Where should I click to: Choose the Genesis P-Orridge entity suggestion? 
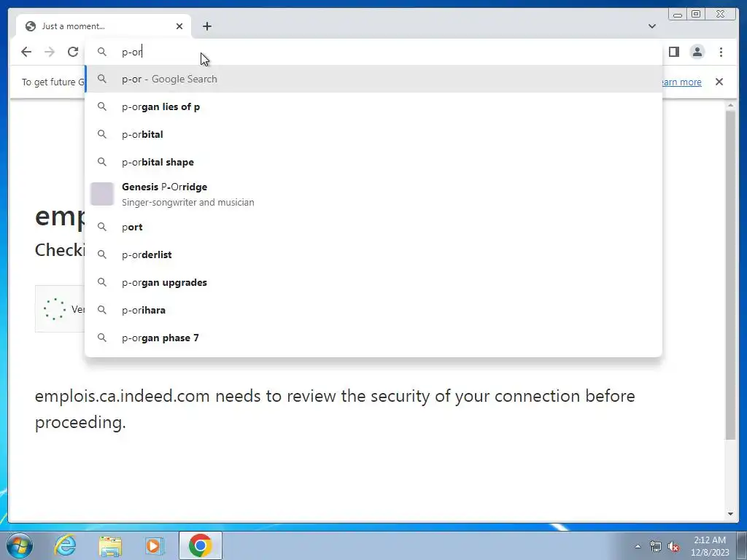pos(373,194)
